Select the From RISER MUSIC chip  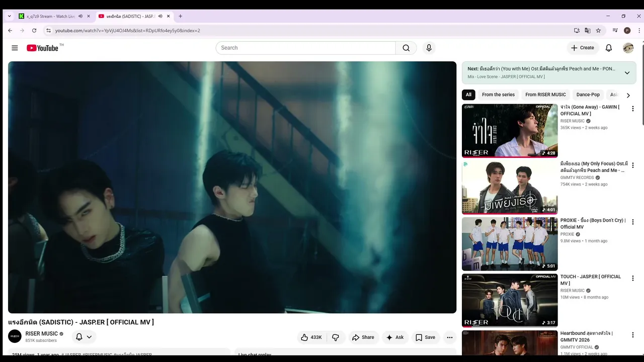(545, 95)
